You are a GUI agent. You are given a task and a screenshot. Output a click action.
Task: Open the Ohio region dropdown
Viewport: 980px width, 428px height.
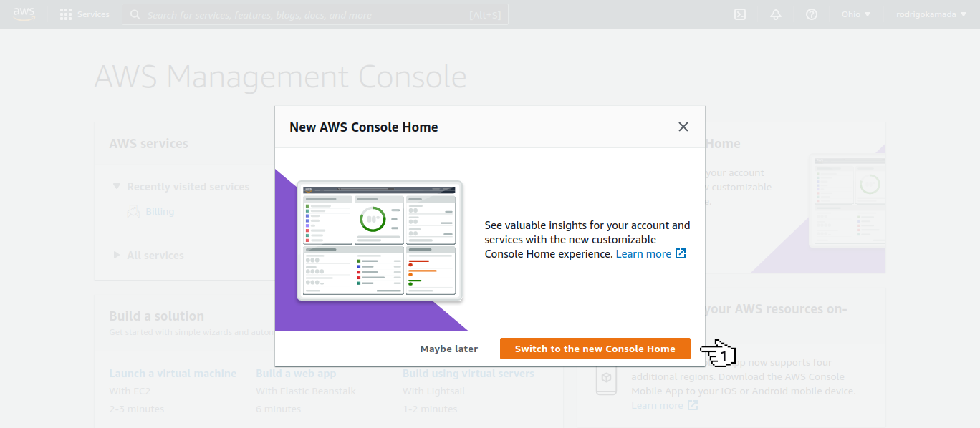coord(856,14)
